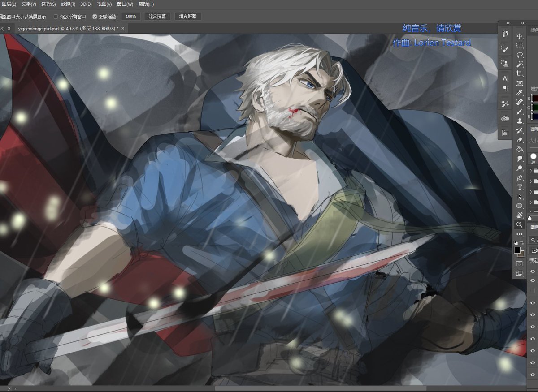The height and width of the screenshot is (392, 538).
Task: Open the 图层(L) menu
Action: [x=9, y=4]
